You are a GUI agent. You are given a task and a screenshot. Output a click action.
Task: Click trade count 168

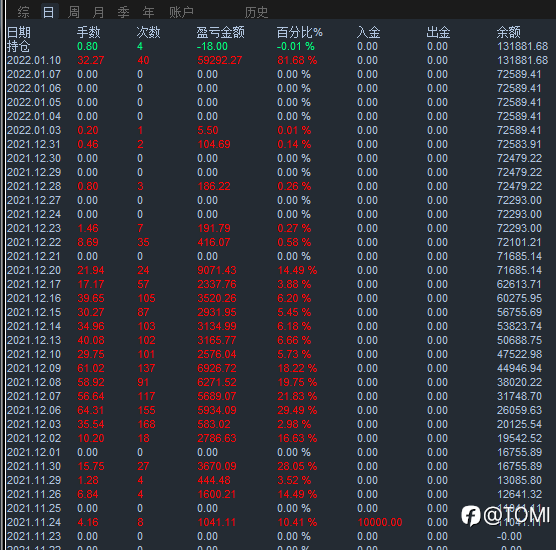pyautogui.click(x=146, y=424)
